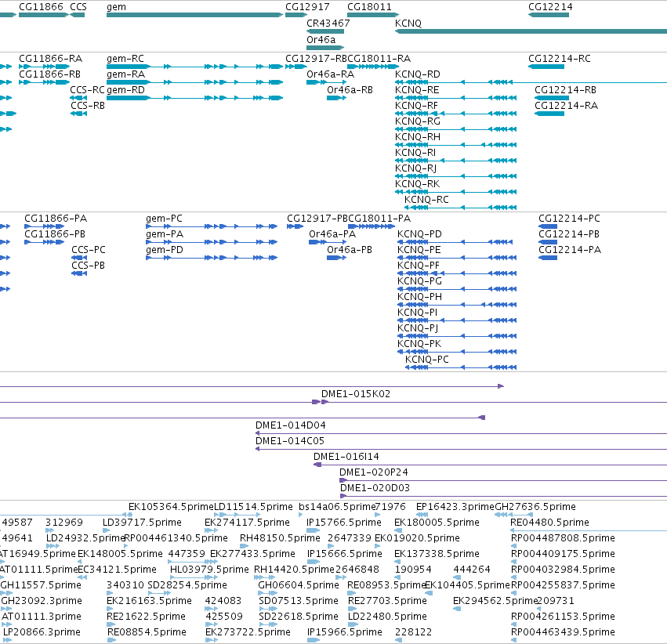
Task: Select transcript gem-RC
Action: coord(195,67)
